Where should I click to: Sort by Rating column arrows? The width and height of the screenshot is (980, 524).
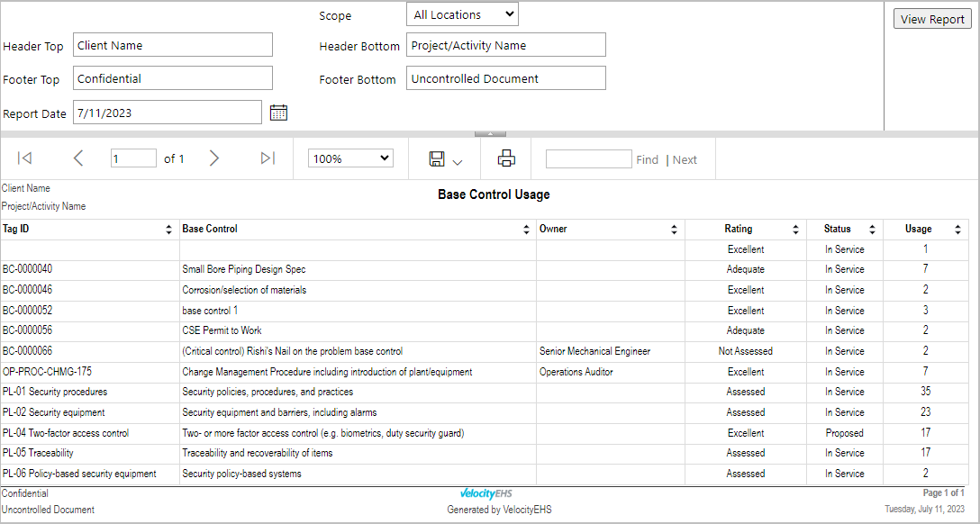point(795,230)
